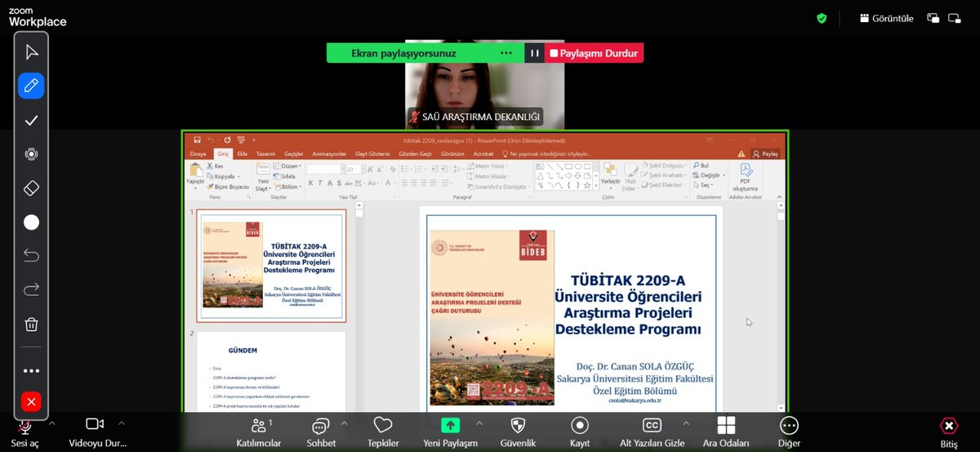This screenshot has height=452, width=980.
Task: Expand chat options arrow beside Sohbet
Action: click(x=344, y=423)
